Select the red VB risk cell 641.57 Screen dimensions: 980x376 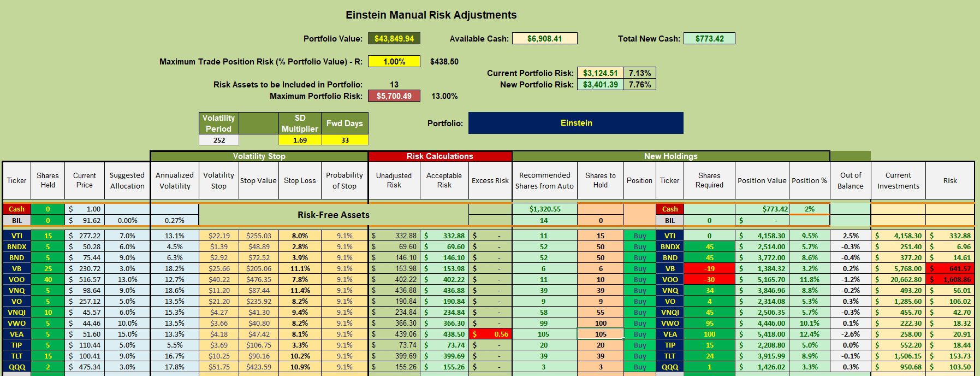pos(950,268)
